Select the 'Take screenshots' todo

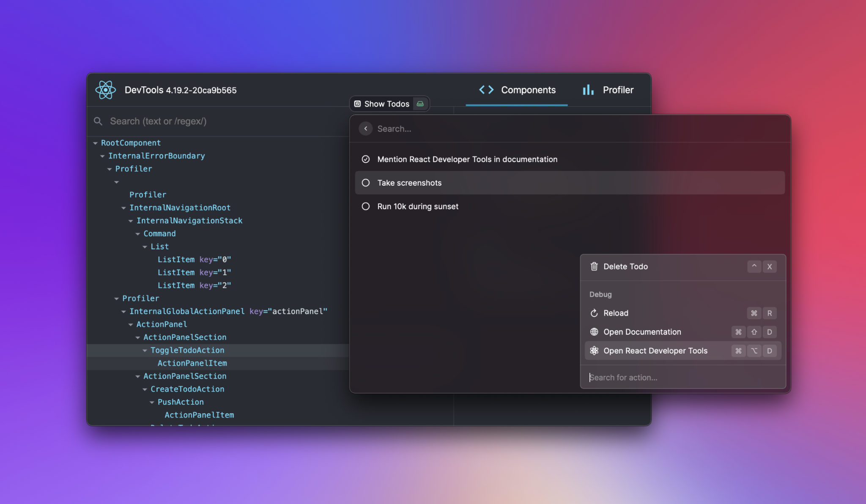(570, 183)
